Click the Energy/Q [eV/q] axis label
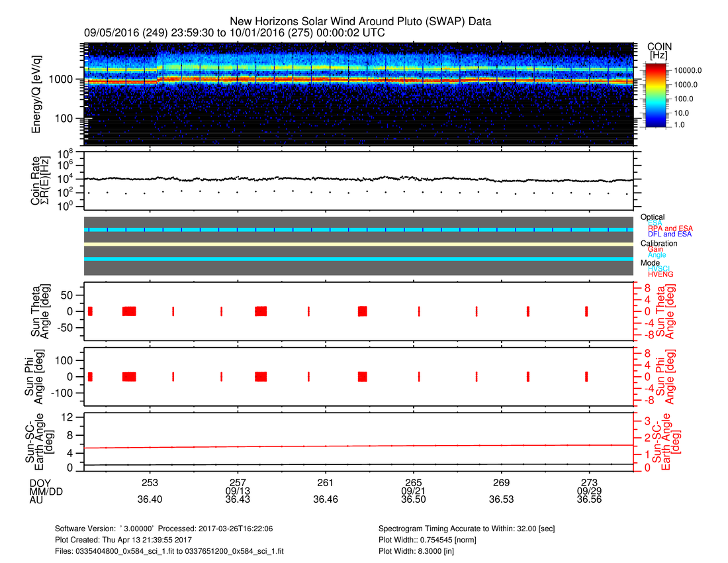Screen dimensions: 728x563 click(38, 94)
